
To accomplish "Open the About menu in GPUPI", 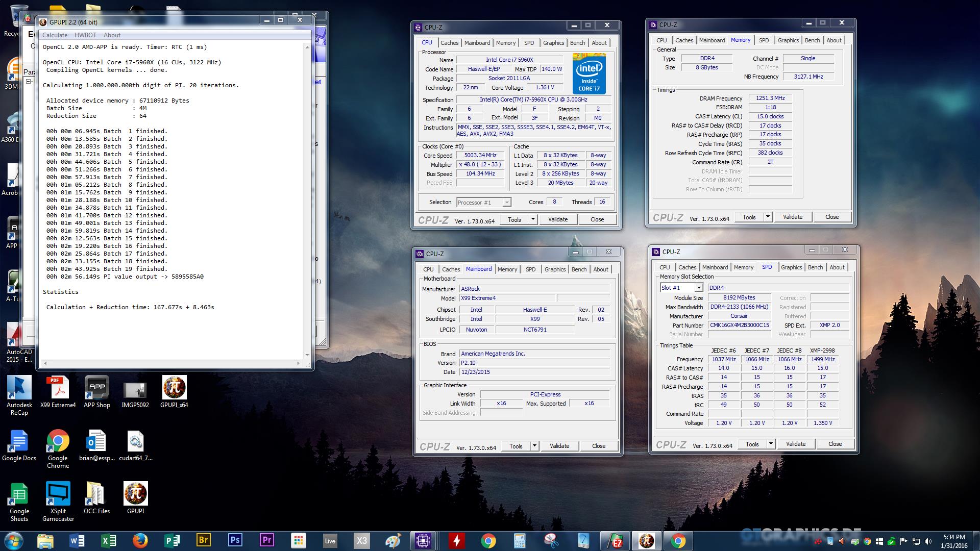I will pyautogui.click(x=112, y=35).
